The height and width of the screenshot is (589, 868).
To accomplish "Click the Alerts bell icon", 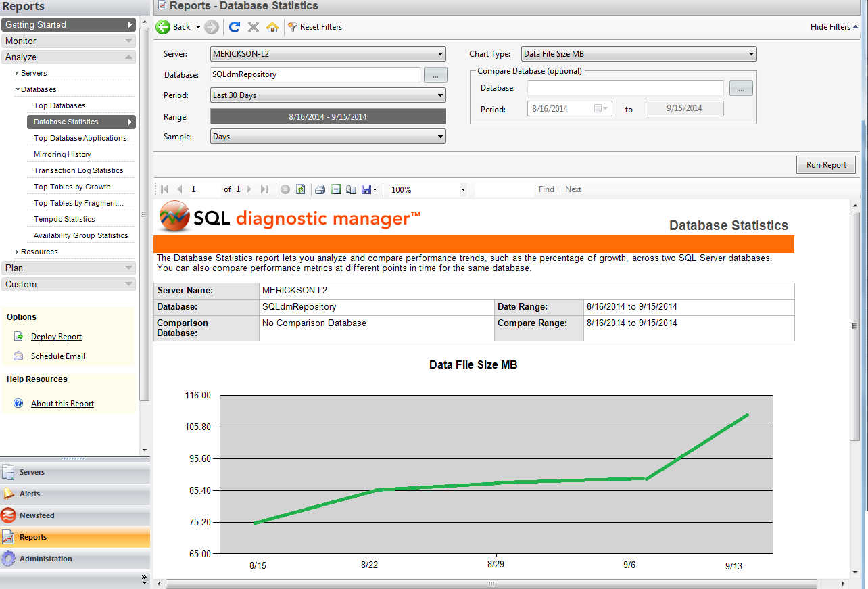I will [9, 494].
